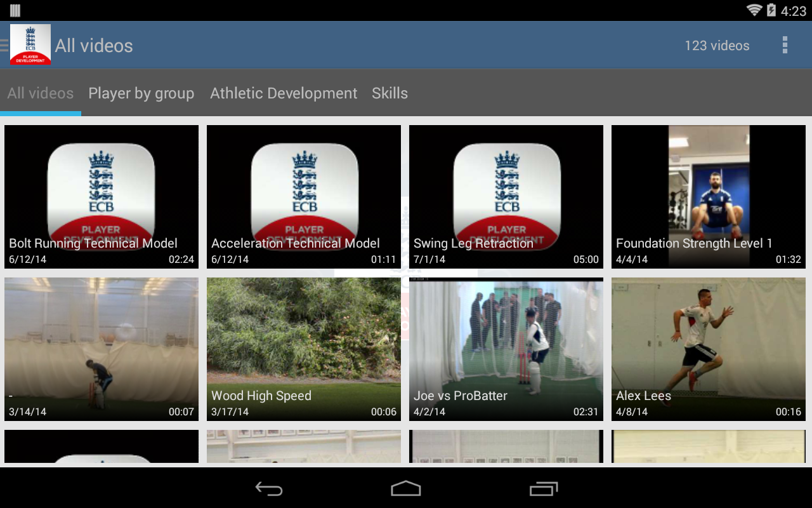Click the 02:31 duration on Joe vs ProBatter
812x508 pixels.
pyautogui.click(x=586, y=411)
